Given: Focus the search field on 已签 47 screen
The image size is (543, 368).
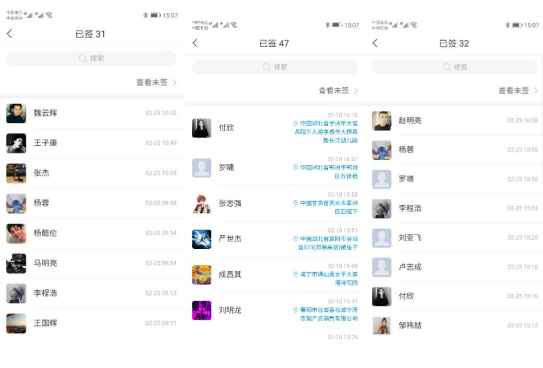Looking at the screenshot, I should point(275,67).
